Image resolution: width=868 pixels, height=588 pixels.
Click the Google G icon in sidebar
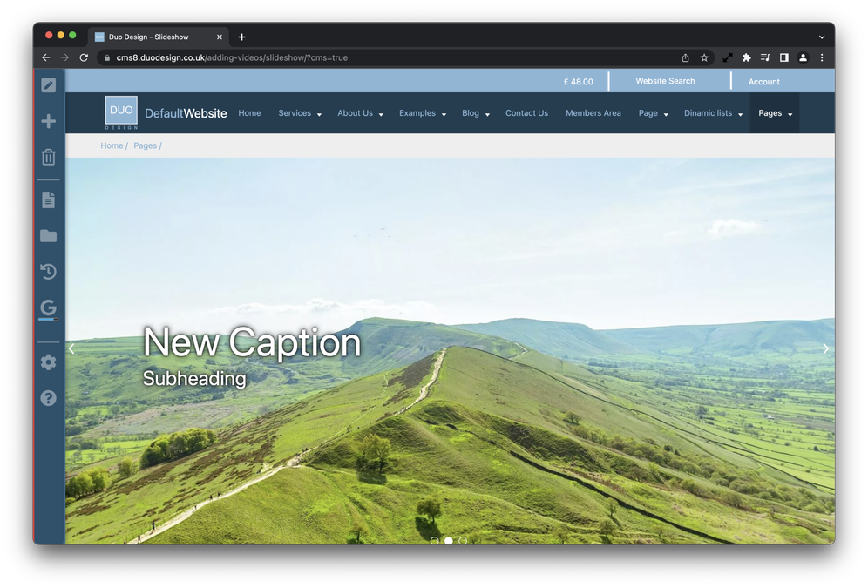[x=49, y=308]
